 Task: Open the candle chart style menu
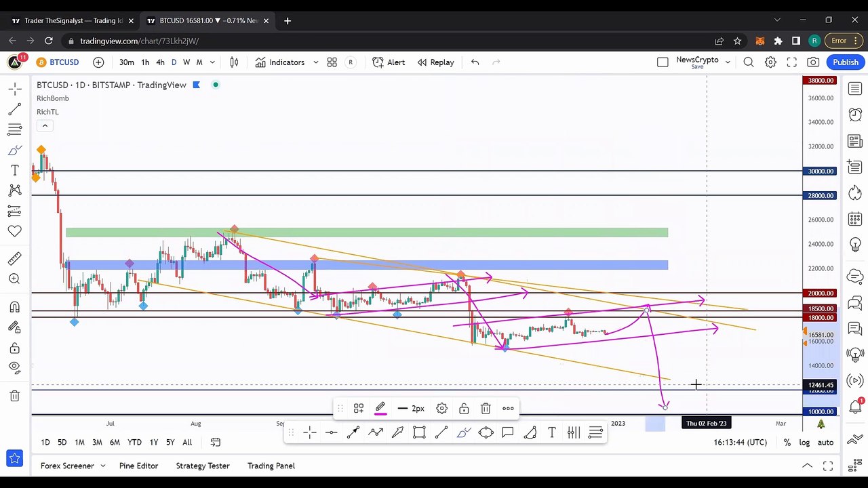[x=234, y=62]
